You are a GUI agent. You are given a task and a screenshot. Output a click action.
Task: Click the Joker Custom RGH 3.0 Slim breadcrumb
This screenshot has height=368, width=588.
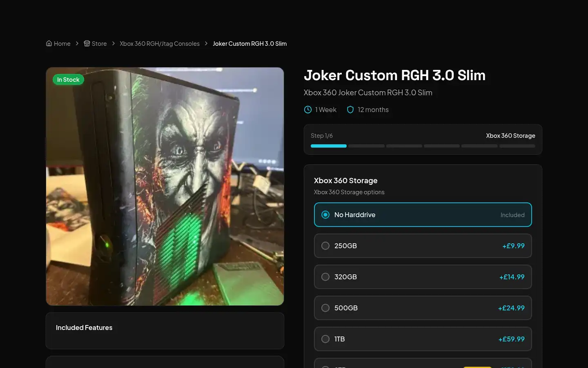[x=250, y=43]
